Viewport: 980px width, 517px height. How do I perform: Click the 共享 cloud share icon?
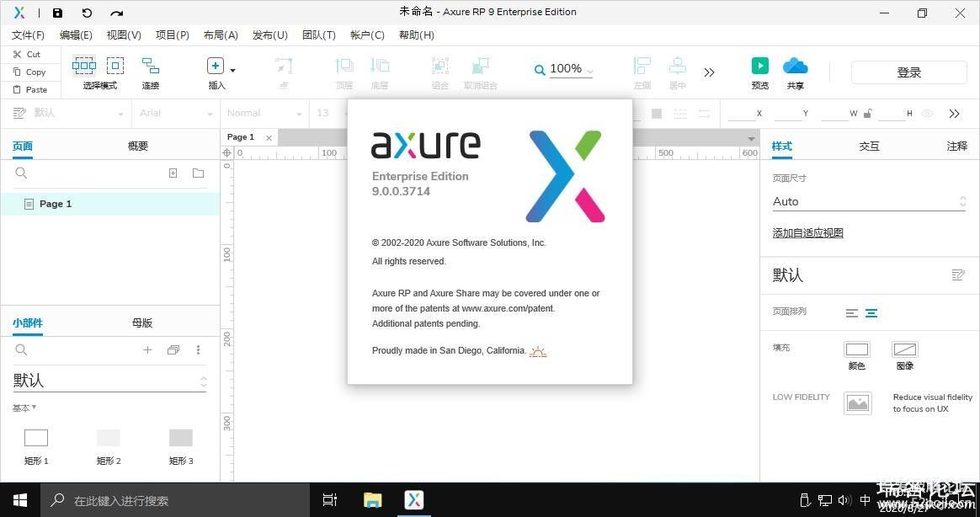point(795,66)
